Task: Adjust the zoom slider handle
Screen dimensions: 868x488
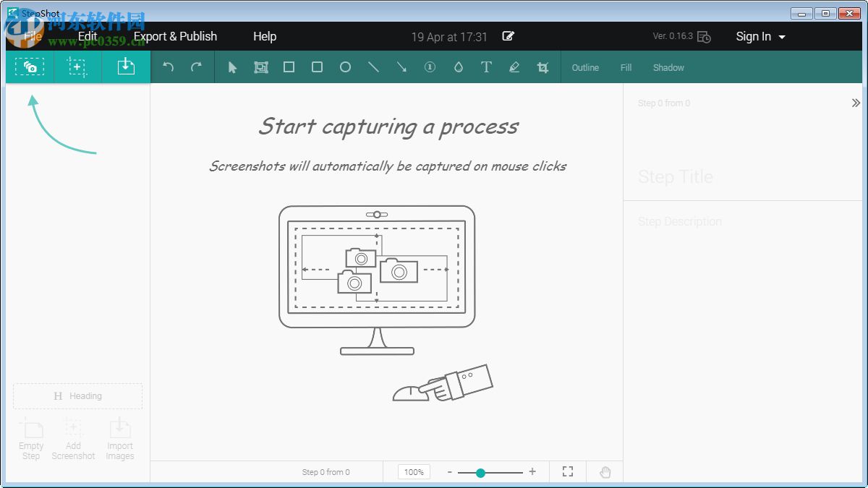Action: pos(480,472)
